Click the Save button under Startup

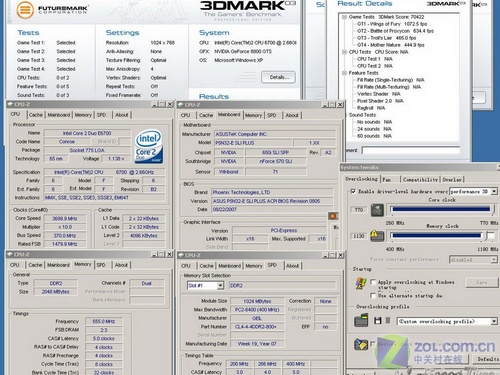[x=481, y=282]
